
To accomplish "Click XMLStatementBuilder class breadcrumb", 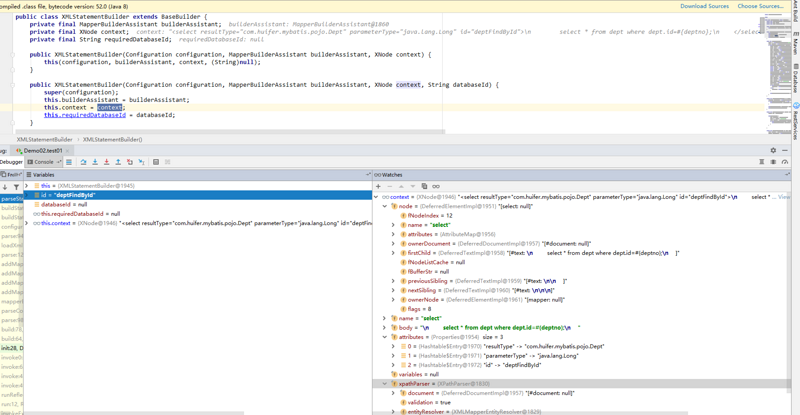I will [x=44, y=139].
